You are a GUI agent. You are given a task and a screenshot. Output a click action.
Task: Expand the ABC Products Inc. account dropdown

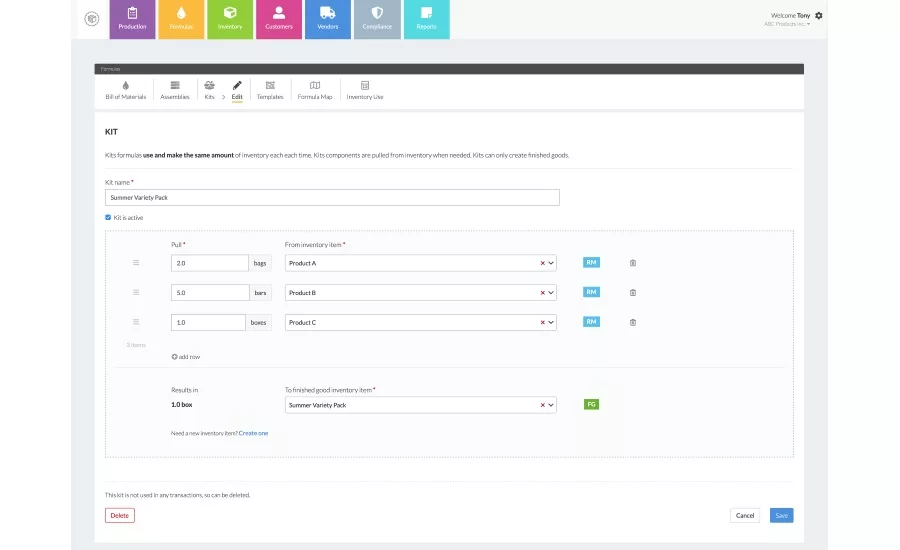click(x=787, y=24)
